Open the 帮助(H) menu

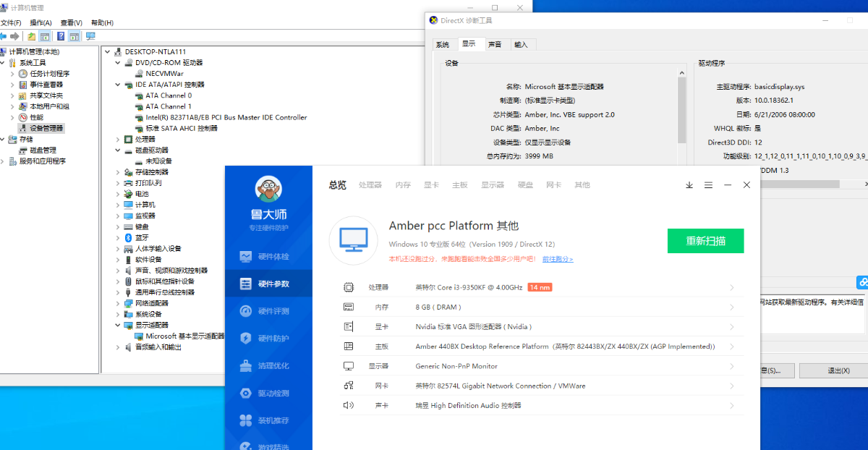(102, 22)
